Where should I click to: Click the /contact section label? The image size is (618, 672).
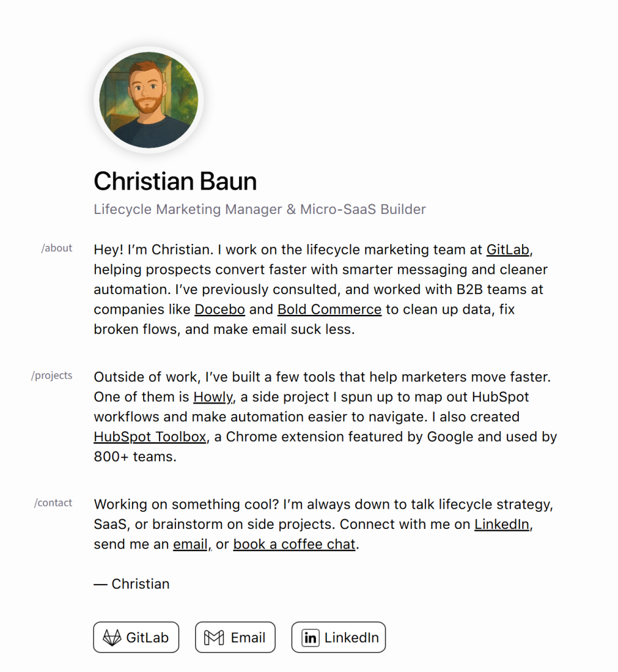(x=53, y=502)
